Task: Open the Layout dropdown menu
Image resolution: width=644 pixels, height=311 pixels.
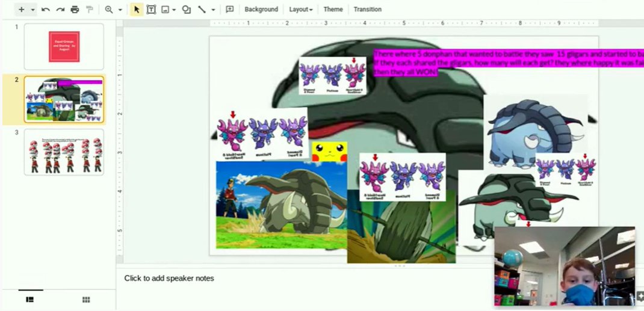Action: pyautogui.click(x=301, y=10)
